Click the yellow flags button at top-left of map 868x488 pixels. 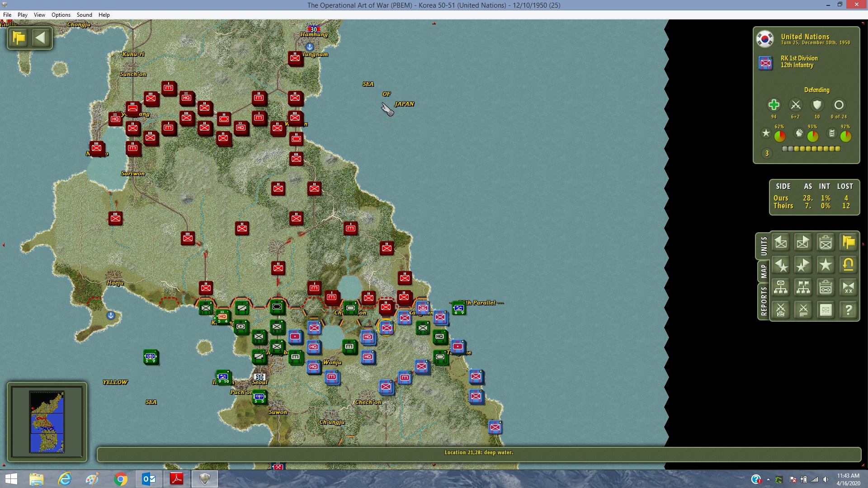click(19, 38)
